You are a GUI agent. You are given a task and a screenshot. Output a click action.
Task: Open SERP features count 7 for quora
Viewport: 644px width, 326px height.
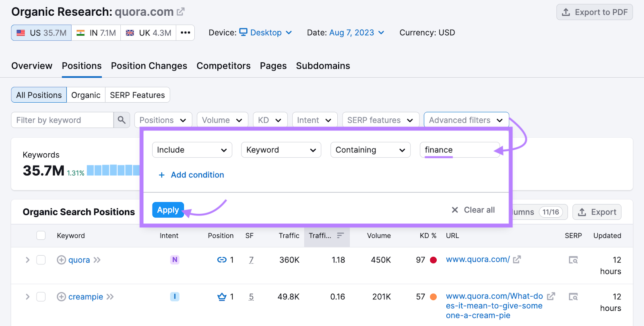coord(251,260)
